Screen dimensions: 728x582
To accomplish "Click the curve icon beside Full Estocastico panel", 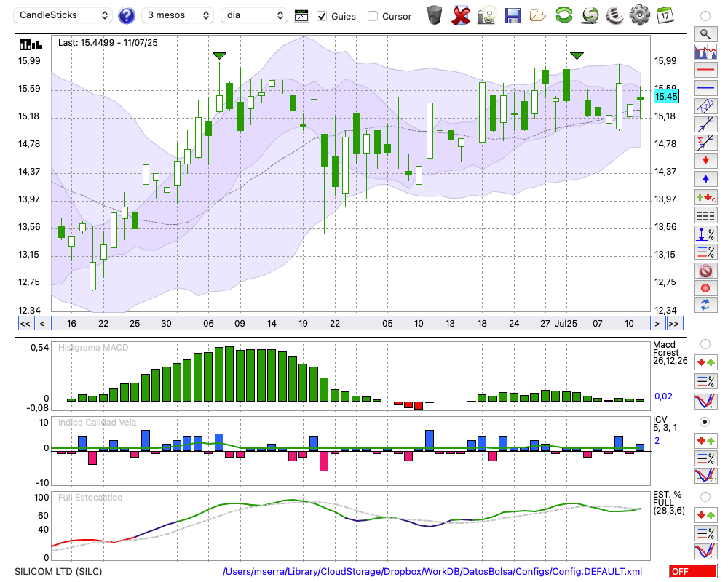I will coord(705,551).
